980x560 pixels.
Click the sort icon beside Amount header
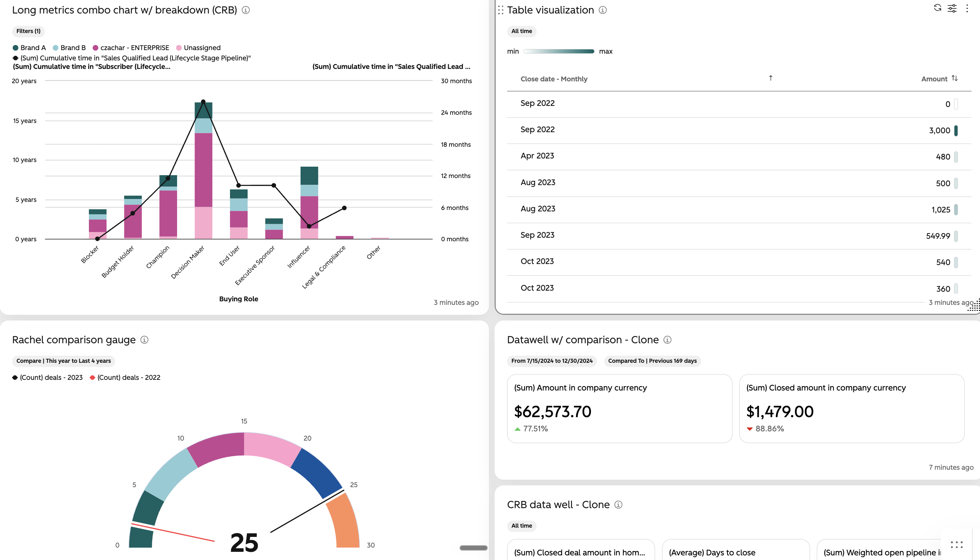pos(955,78)
